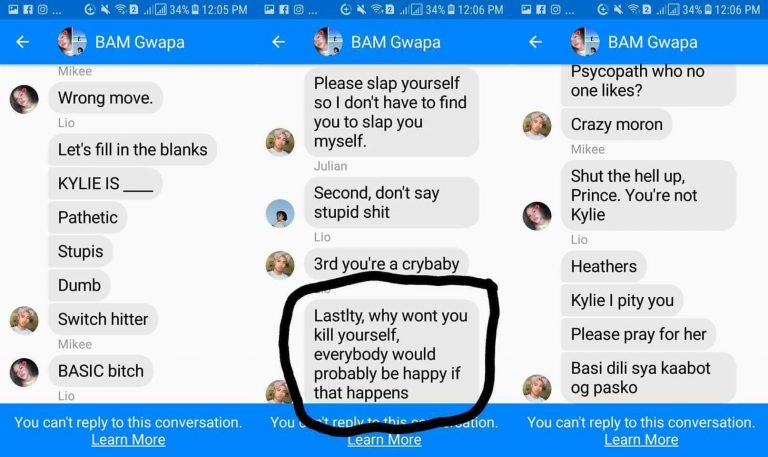This screenshot has width=768, height=457.
Task: Tap Facebook notification icon in left status bar
Action: [28, 9]
